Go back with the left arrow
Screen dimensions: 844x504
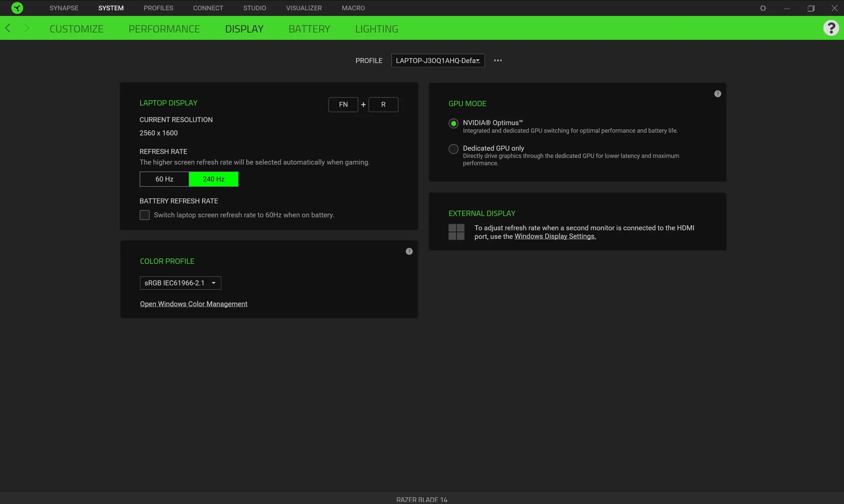pos(8,28)
